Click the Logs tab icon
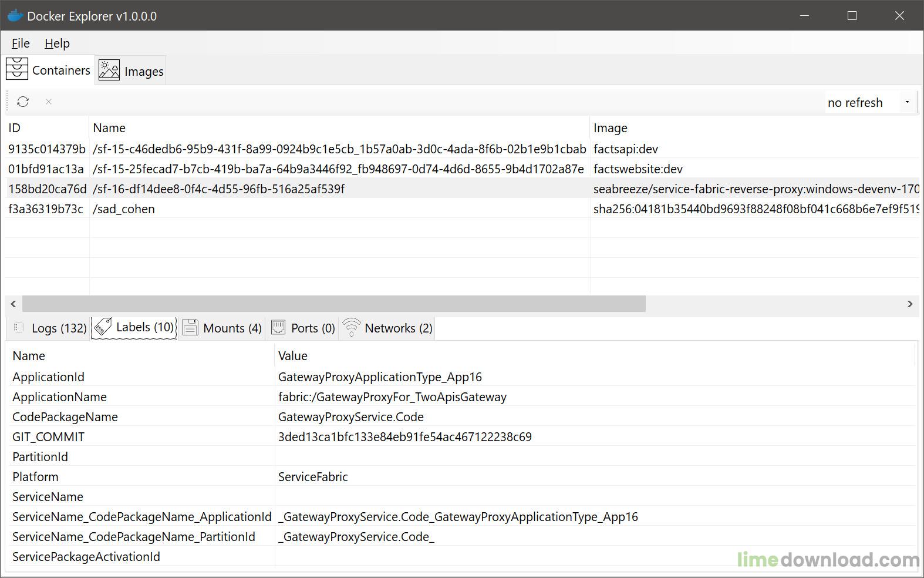Viewport: 924px width, 578px height. [19, 327]
